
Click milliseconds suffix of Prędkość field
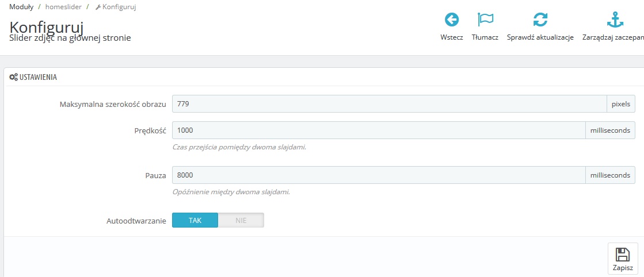click(610, 130)
